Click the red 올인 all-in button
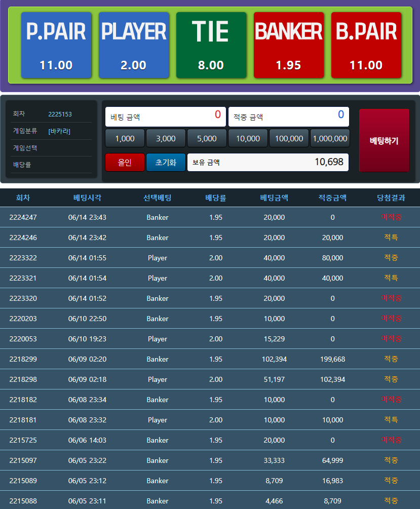Image resolution: width=420 pixels, height=509 pixels. pos(125,163)
